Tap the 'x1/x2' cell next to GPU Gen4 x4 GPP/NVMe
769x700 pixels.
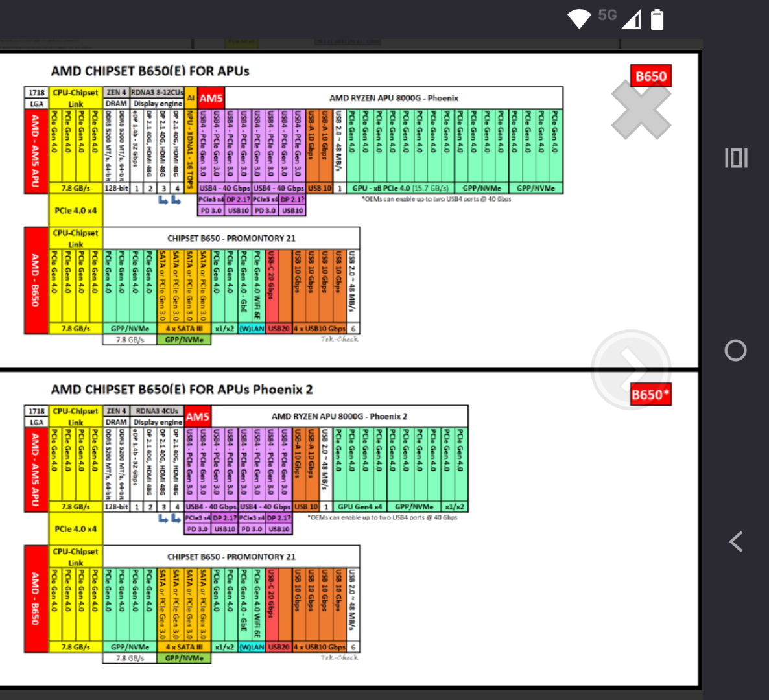pos(455,507)
